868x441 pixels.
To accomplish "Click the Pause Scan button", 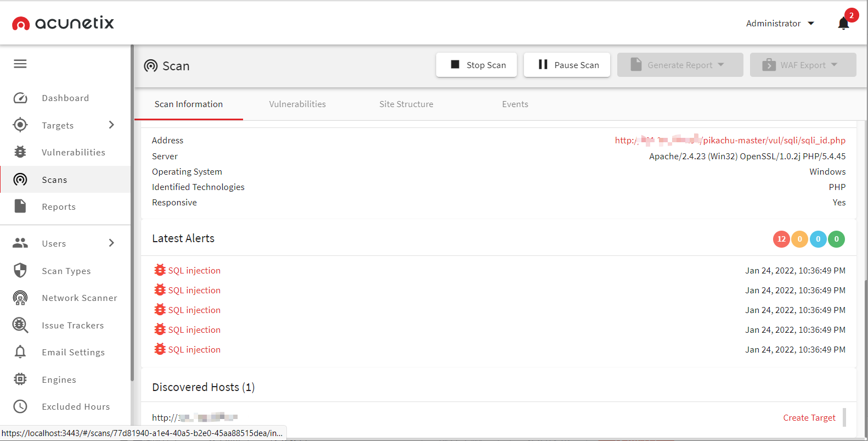I will tap(567, 65).
